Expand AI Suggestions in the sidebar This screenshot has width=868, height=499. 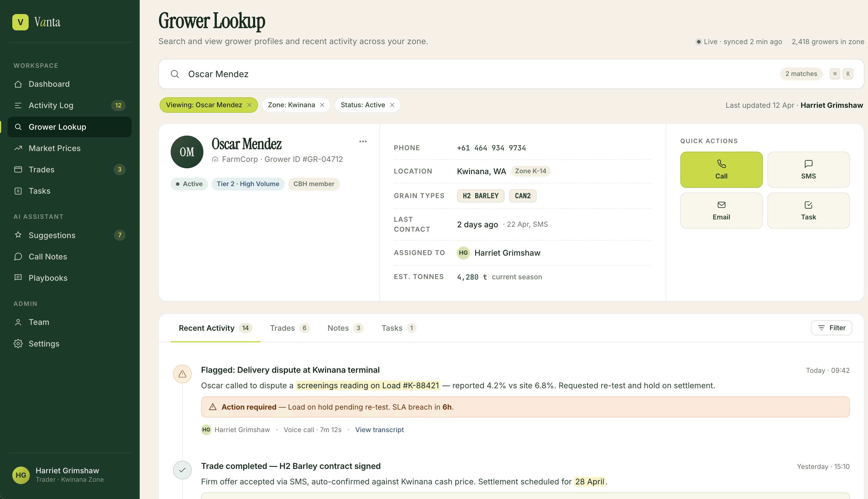click(x=52, y=235)
